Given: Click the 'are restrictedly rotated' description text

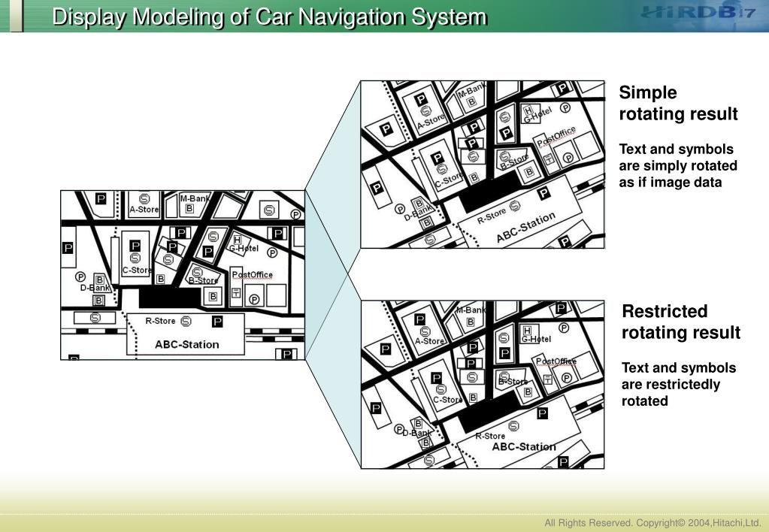Looking at the screenshot, I should [671, 392].
